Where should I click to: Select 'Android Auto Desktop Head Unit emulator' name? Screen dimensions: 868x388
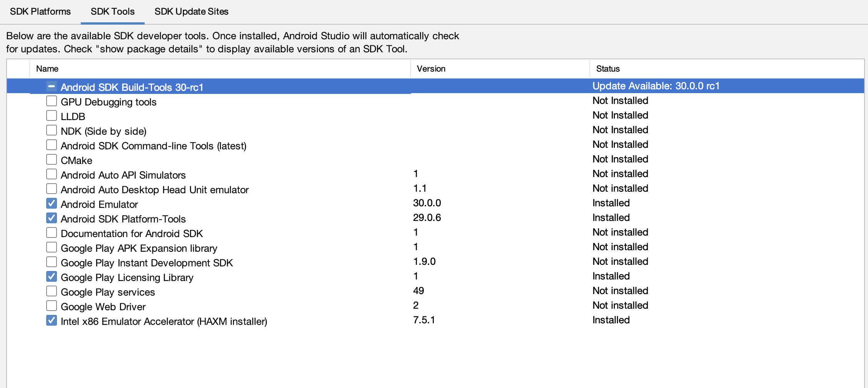coord(155,190)
